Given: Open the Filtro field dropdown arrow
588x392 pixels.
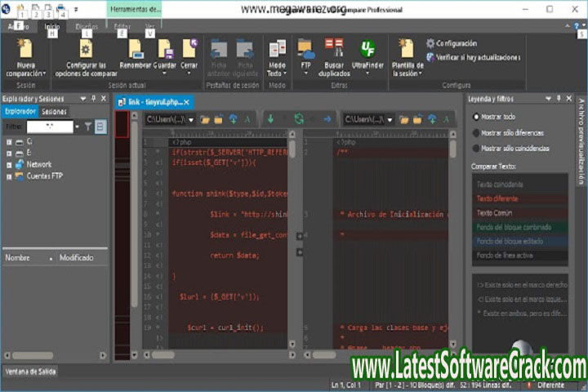Looking at the screenshot, I should pyautogui.click(x=77, y=127).
